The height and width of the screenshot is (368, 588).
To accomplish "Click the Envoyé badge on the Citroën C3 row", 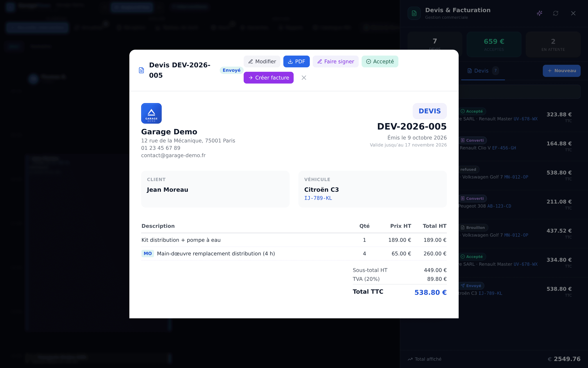I will (471, 286).
